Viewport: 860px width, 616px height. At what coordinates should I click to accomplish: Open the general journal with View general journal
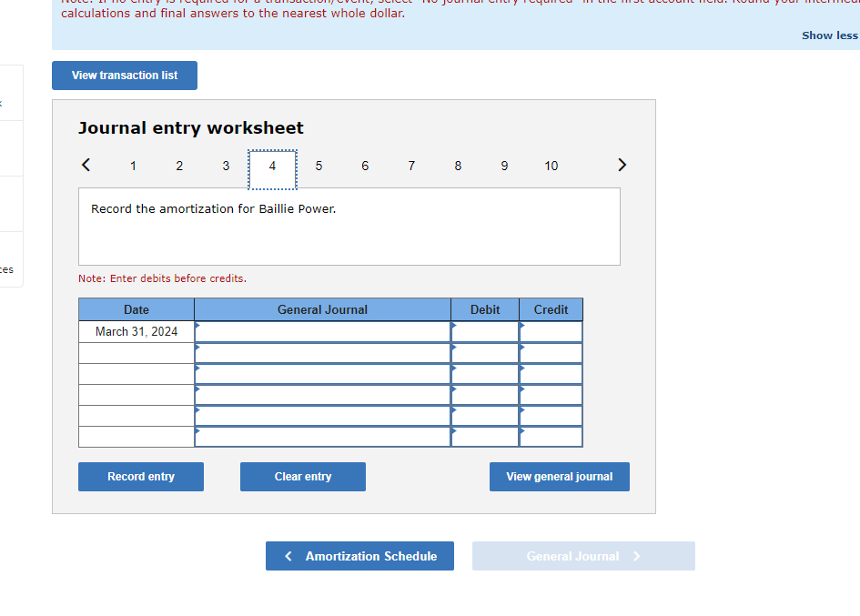[559, 476]
